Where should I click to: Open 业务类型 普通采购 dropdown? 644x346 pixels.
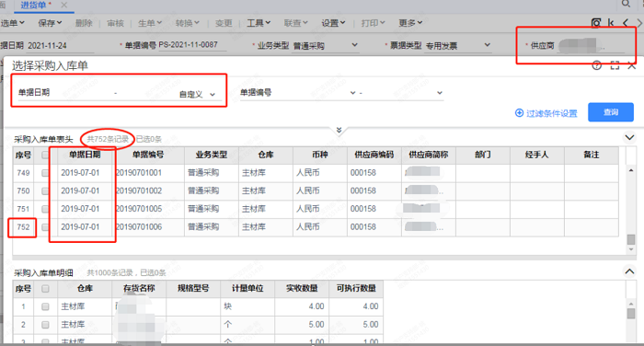pyautogui.click(x=354, y=45)
